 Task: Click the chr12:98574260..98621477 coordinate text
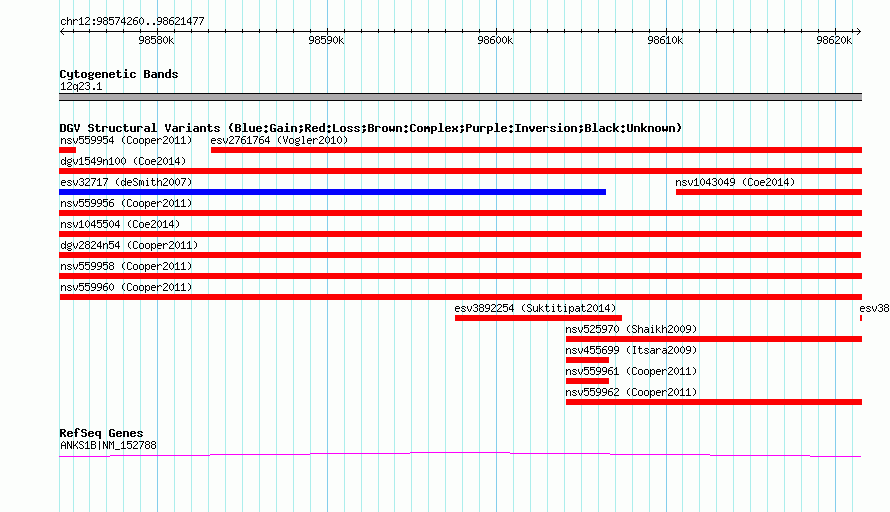(132, 21)
